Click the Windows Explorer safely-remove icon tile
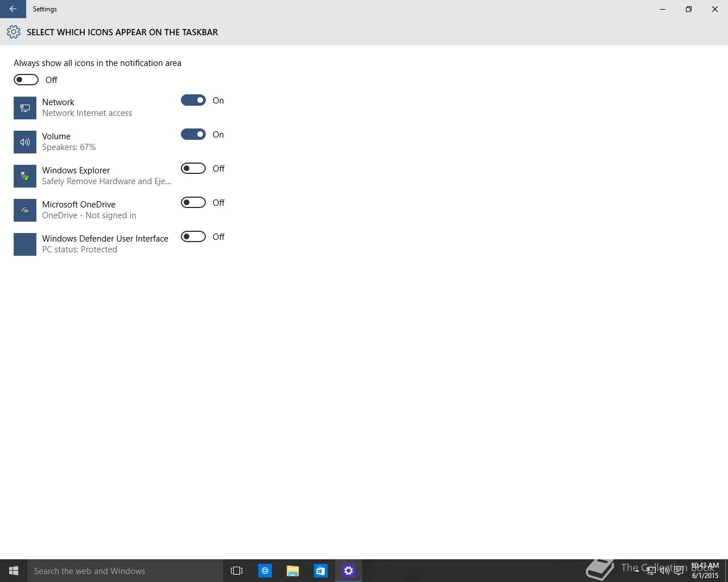 25,176
